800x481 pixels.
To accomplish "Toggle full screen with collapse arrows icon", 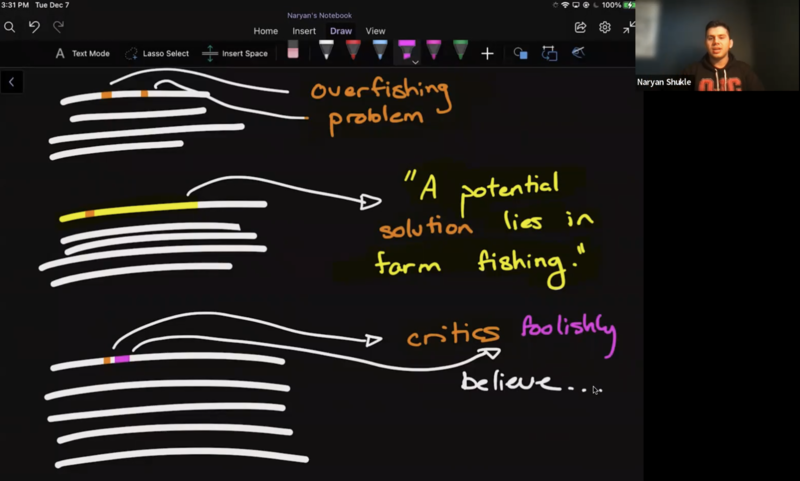I will (628, 28).
